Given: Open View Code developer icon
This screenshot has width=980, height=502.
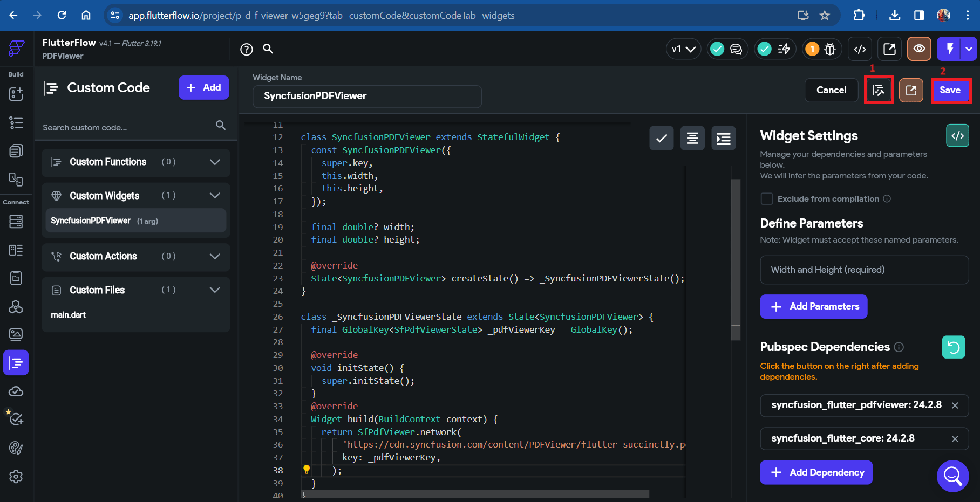Looking at the screenshot, I should click(x=860, y=49).
